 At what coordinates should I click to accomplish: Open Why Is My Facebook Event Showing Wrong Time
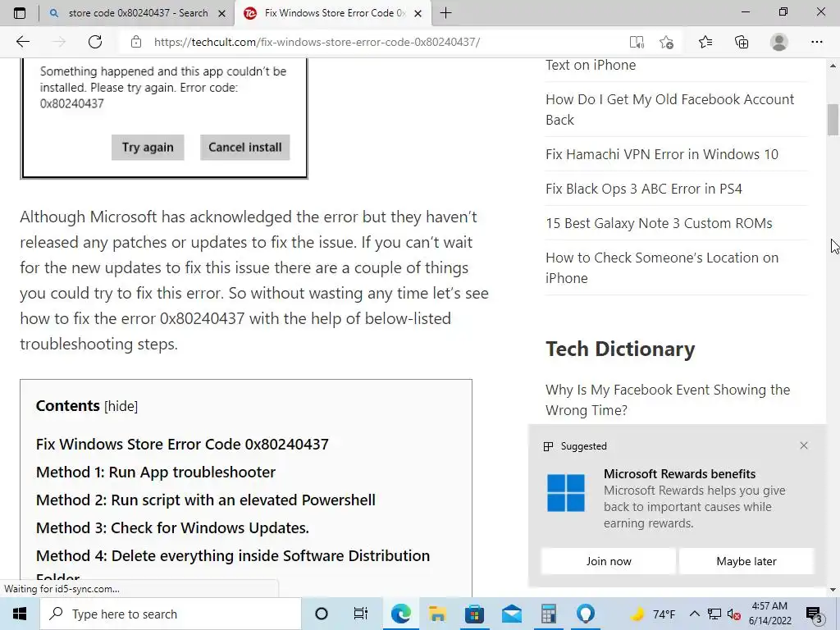(x=668, y=399)
